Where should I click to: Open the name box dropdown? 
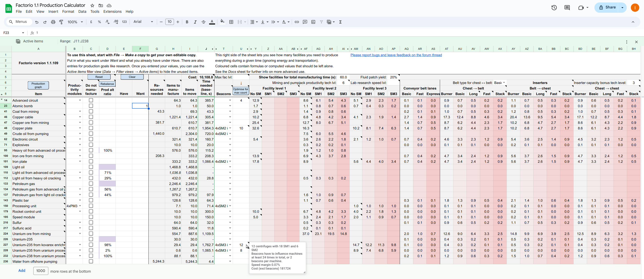(23, 33)
